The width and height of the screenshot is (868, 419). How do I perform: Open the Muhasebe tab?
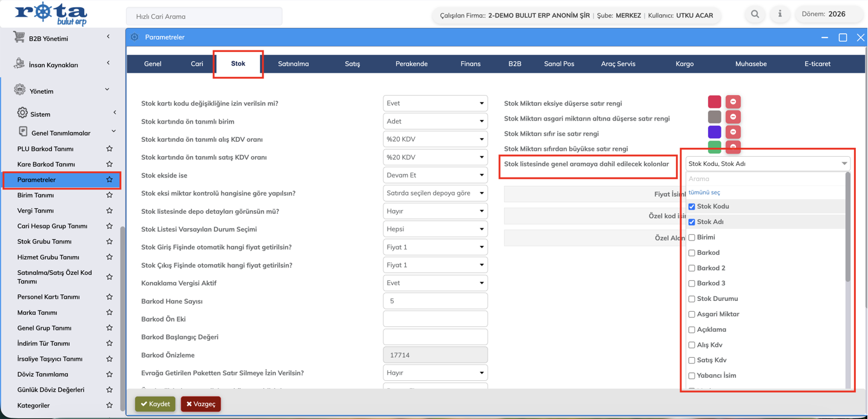click(x=750, y=64)
